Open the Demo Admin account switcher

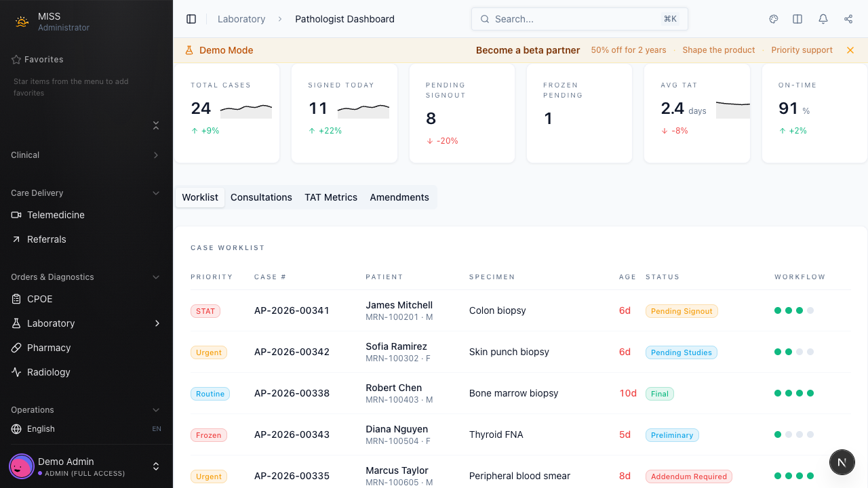coord(155,466)
